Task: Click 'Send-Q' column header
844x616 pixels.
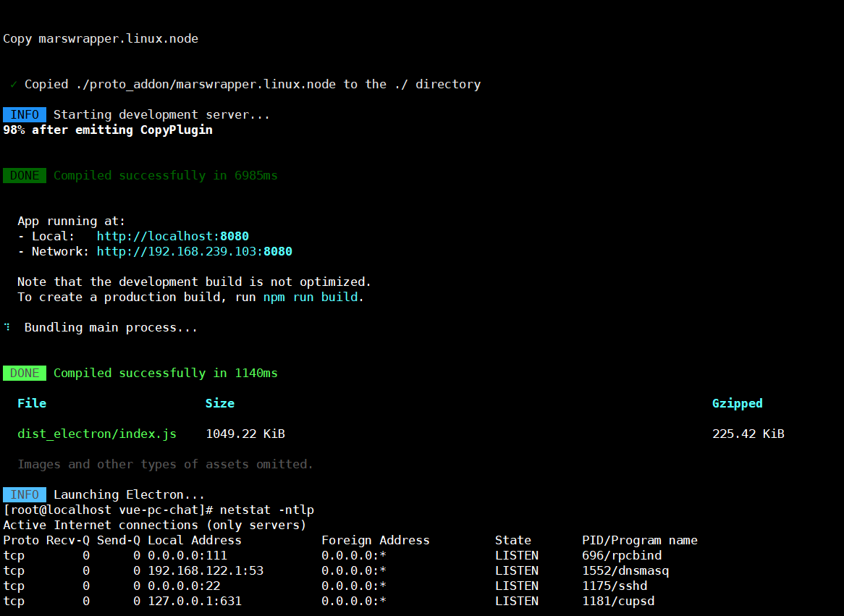Action: [x=119, y=540]
